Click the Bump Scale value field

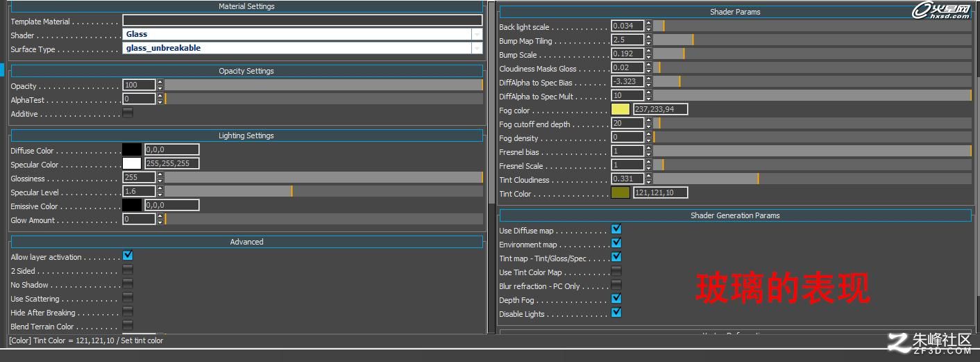click(628, 54)
